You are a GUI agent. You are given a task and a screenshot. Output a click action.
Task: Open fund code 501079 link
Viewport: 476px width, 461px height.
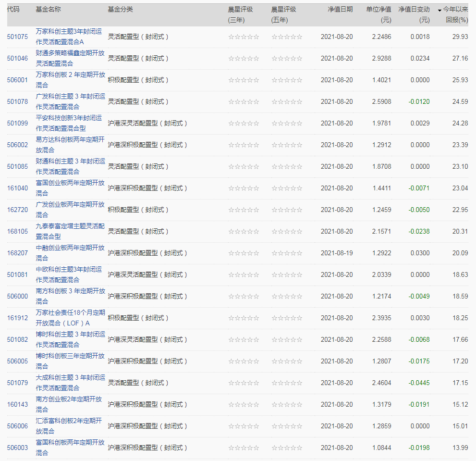pos(17,383)
